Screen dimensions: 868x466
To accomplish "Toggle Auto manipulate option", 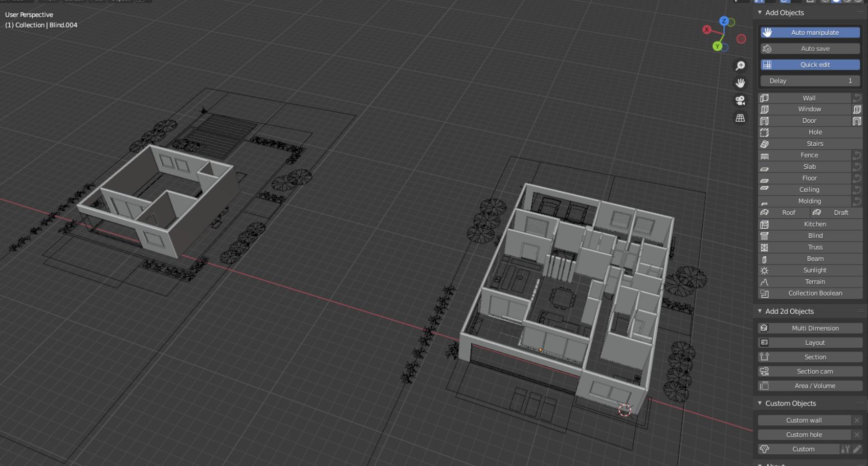I will [x=810, y=32].
